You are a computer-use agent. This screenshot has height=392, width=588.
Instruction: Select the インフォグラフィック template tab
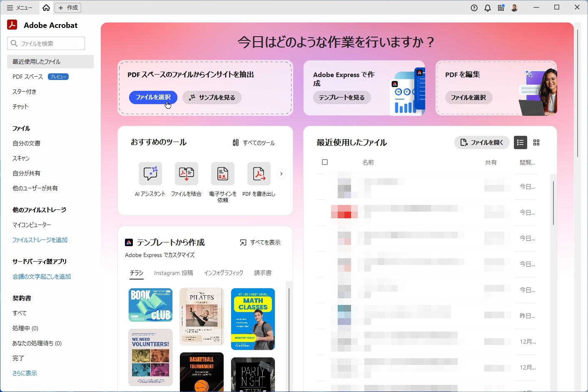tap(224, 273)
